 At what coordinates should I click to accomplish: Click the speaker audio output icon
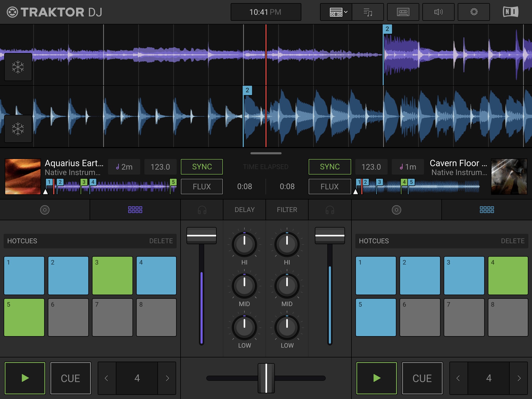click(x=438, y=12)
